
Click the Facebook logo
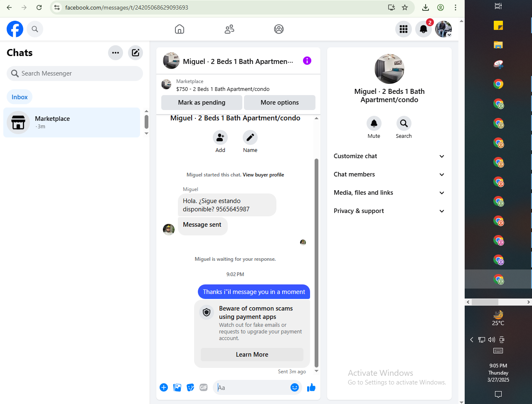pos(15,29)
